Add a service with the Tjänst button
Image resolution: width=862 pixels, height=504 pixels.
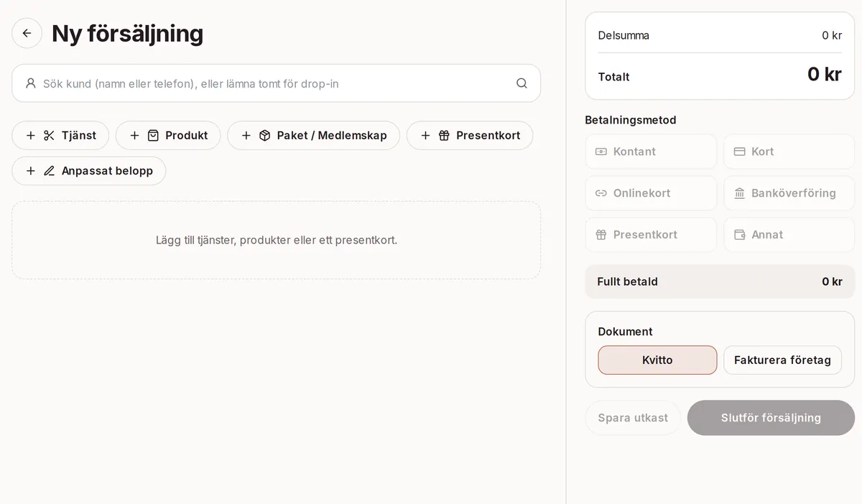[60, 135]
